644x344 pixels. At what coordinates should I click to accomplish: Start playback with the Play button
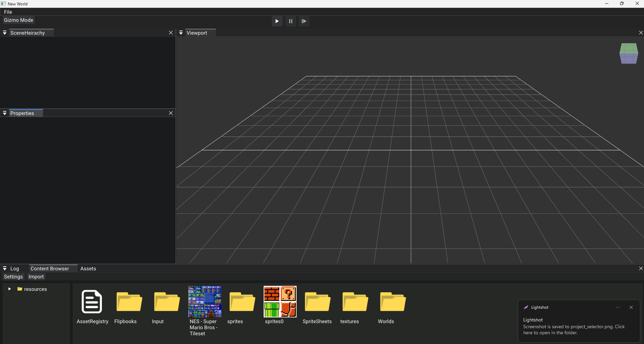point(277,21)
